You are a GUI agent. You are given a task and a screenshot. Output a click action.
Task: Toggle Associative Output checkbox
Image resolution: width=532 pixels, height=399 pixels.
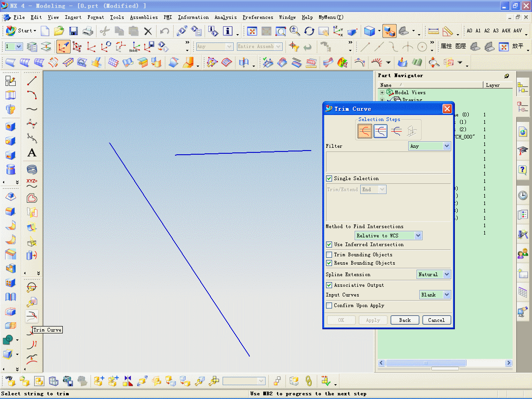(x=329, y=285)
